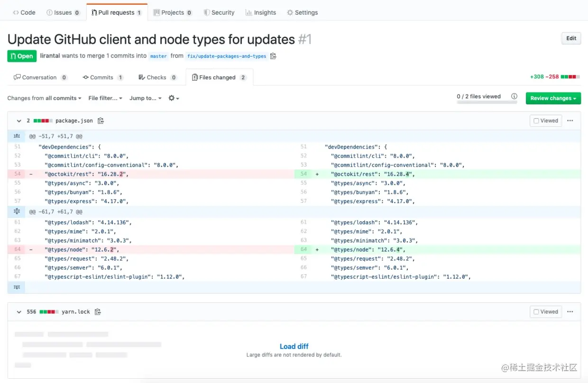Open the Review changes dropdown button
Viewport: 588px width, 383px height.
[553, 98]
